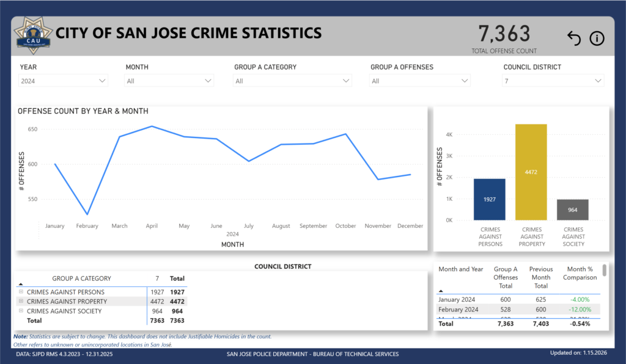Click the back/reset arrow icon
Screen dimensions: 626x364
tap(573, 38)
